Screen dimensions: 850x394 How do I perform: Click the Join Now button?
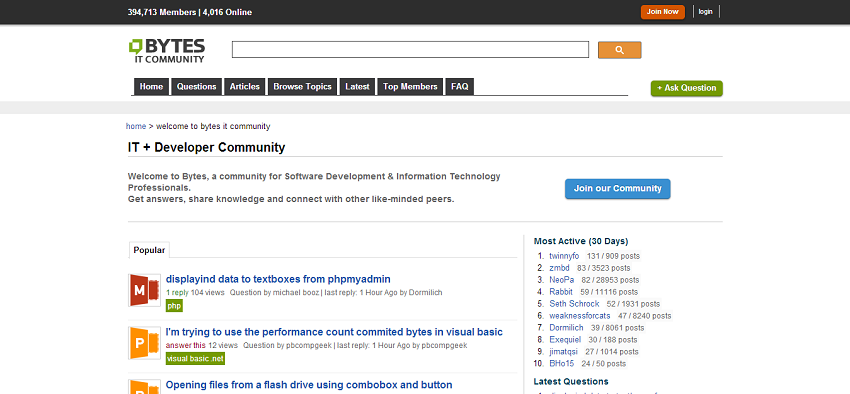[662, 12]
